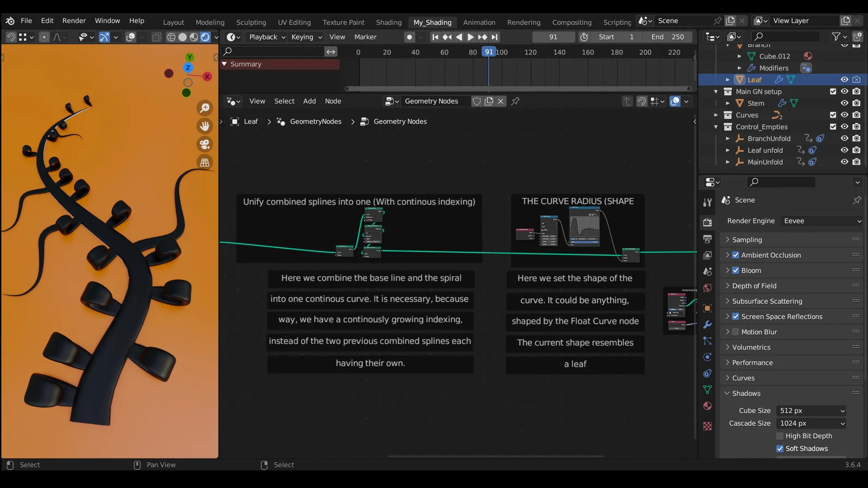The height and width of the screenshot is (488, 868).
Task: Open the Render menu
Action: (x=74, y=21)
